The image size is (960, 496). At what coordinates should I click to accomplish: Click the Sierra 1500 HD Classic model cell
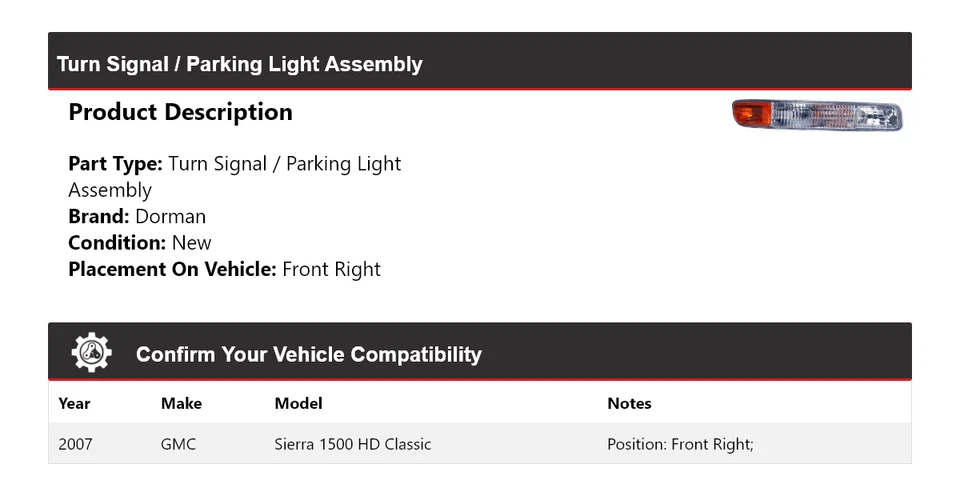[353, 444]
